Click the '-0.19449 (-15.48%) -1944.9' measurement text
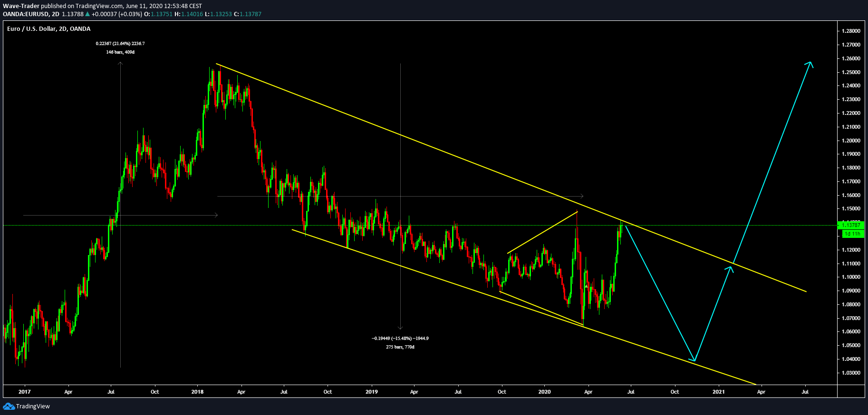 (x=400, y=339)
